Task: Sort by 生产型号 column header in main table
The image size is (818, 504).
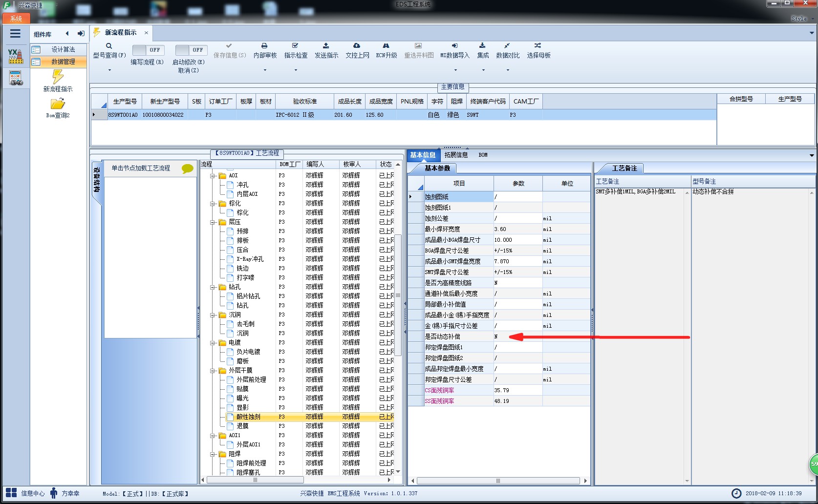Action: point(125,101)
